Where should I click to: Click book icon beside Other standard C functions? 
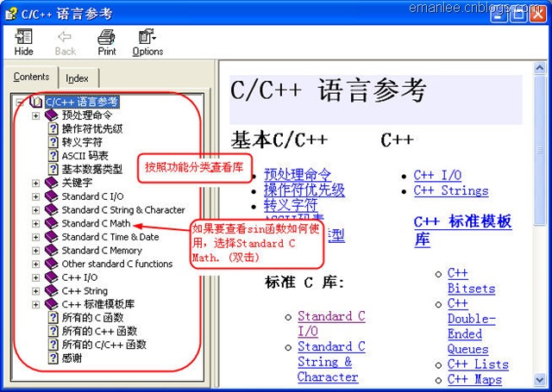pyautogui.click(x=52, y=264)
